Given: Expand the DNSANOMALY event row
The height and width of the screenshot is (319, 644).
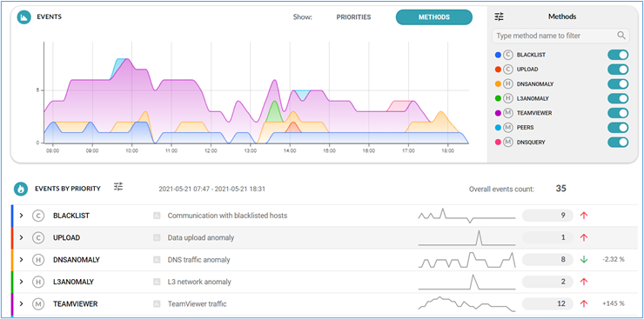Looking at the screenshot, I should 22,260.
